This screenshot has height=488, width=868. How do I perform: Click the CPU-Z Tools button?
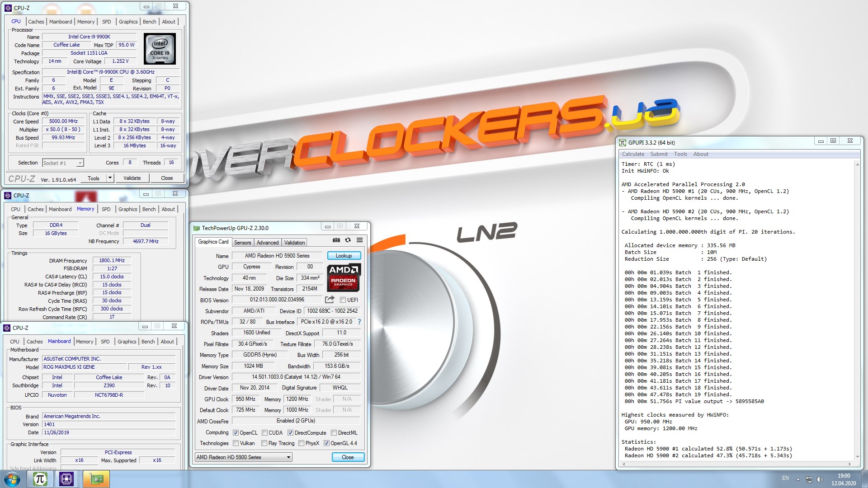[x=94, y=178]
